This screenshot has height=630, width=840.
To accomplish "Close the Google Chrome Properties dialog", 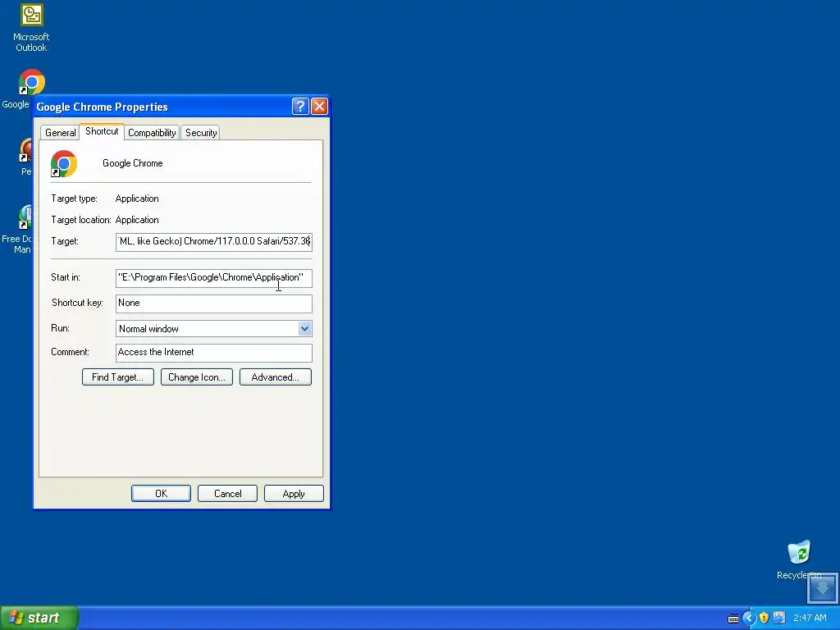I will click(319, 106).
